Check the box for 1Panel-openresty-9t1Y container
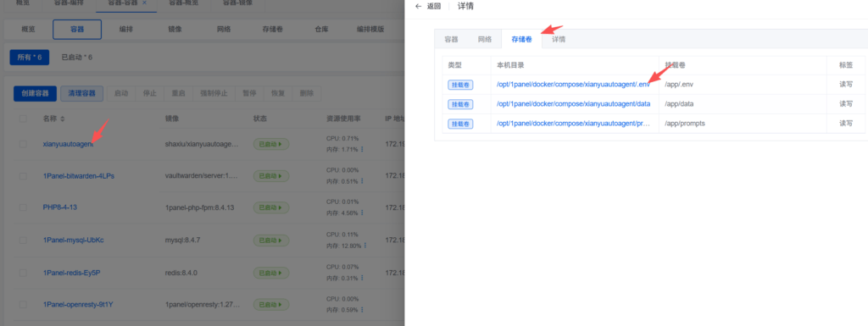The width and height of the screenshot is (868, 326). click(23, 305)
